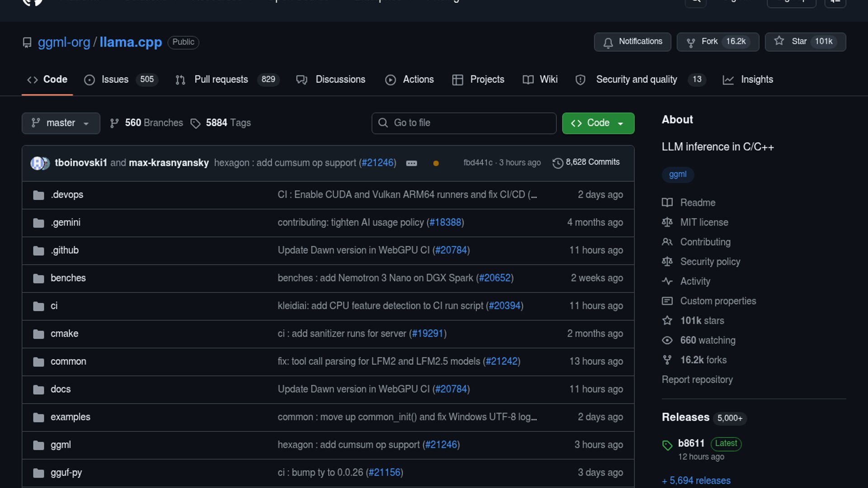
Task: Open the master branch dropdown
Action: pos(61,123)
